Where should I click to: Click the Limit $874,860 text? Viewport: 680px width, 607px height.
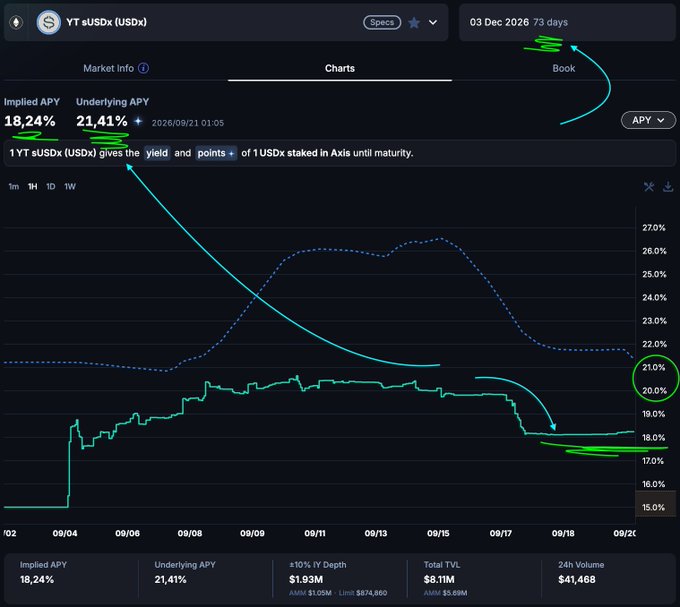point(363,593)
